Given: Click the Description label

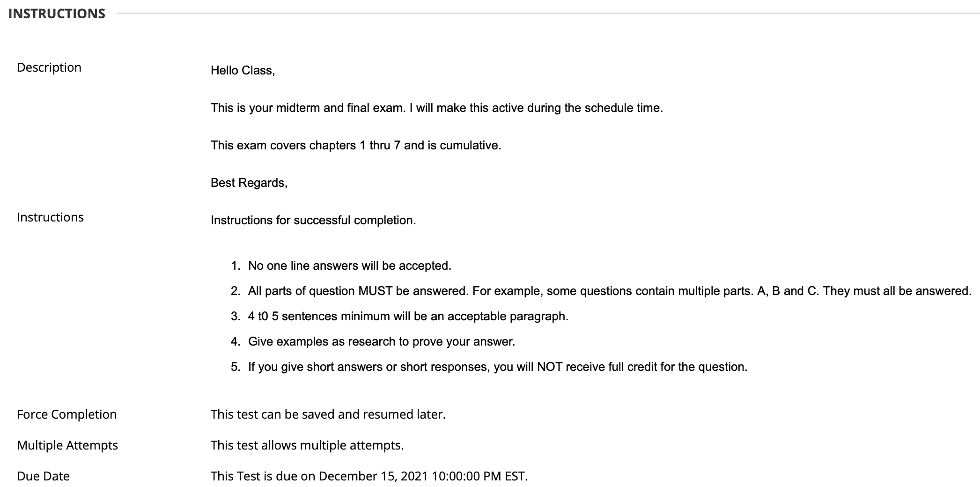Looking at the screenshot, I should [x=49, y=67].
